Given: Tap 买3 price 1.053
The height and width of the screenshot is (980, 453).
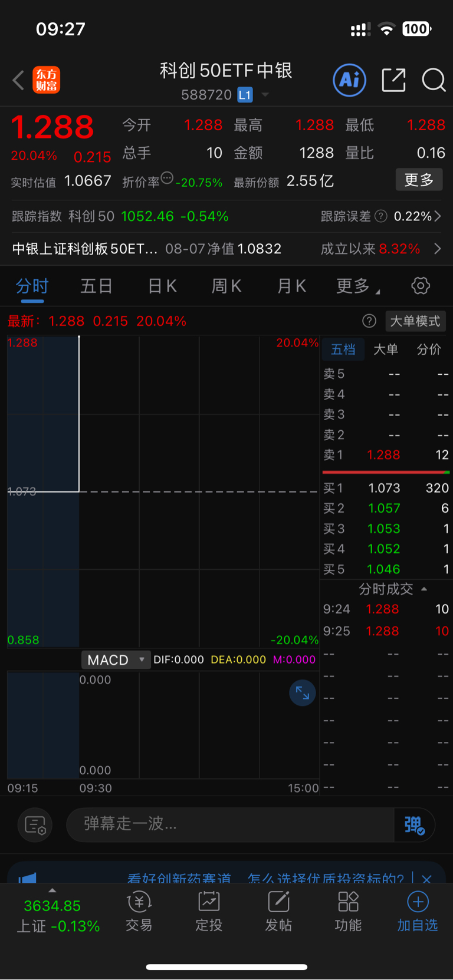Looking at the screenshot, I should pyautogui.click(x=384, y=529).
